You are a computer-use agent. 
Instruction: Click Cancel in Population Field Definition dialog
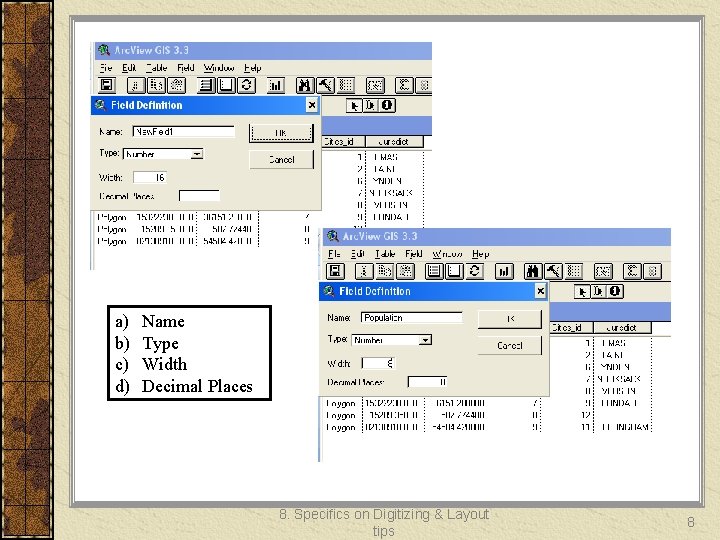pos(510,345)
